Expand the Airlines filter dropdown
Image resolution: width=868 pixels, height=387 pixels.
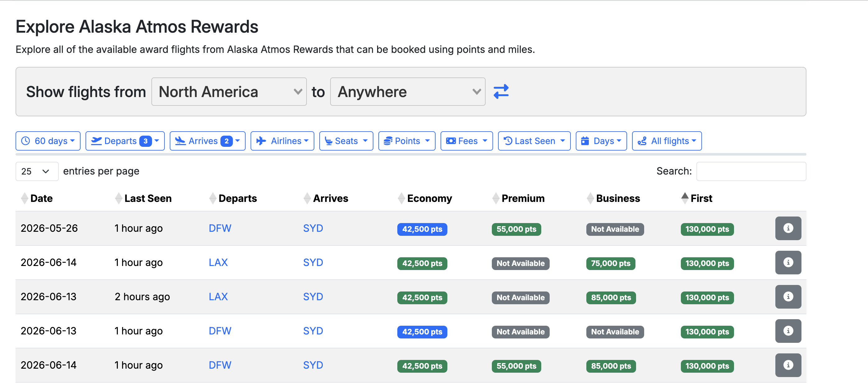(x=282, y=141)
